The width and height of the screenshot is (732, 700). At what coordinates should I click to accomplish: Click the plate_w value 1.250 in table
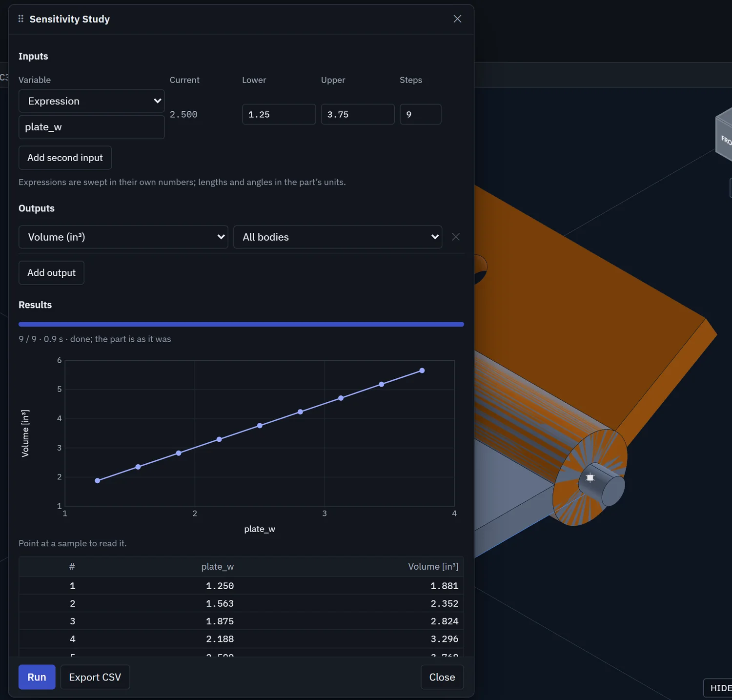pyautogui.click(x=220, y=586)
